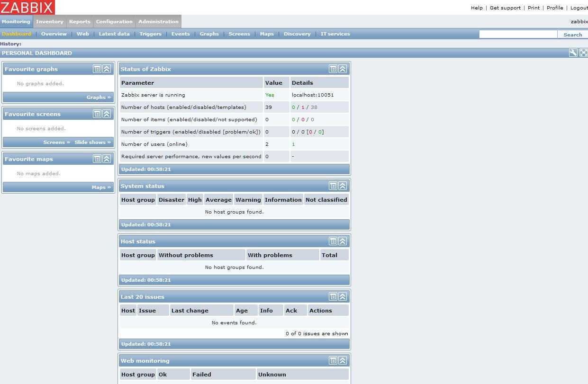
Task: Click 'Number of users (online)' parameter
Action: click(154, 144)
